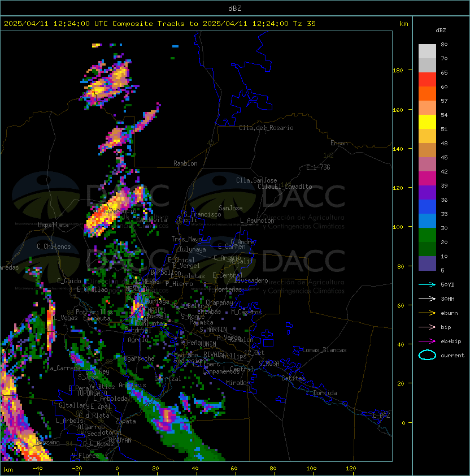
Task: Select the purple 39 dBZ swatch
Action: tap(427, 192)
